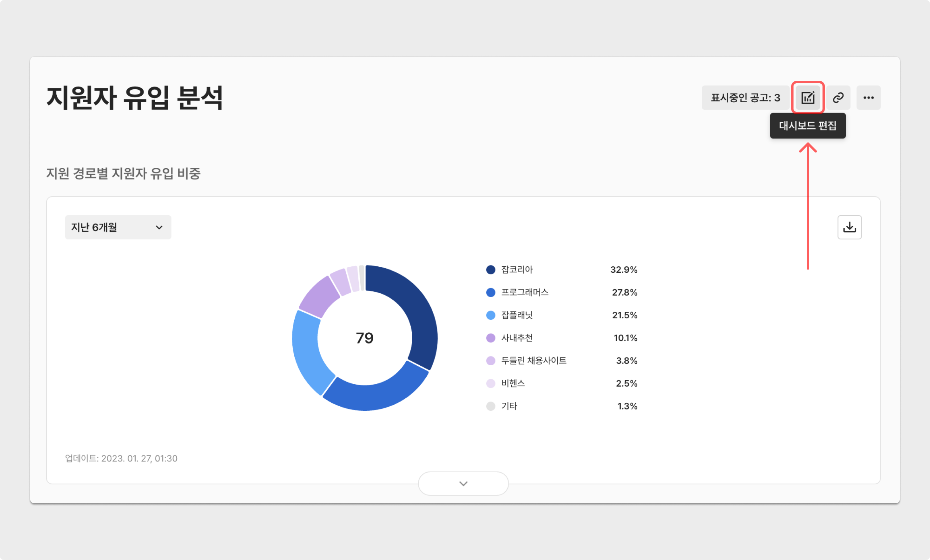The width and height of the screenshot is (930, 560).
Task: Open the 지난 6개월 period dropdown
Action: [x=118, y=227]
